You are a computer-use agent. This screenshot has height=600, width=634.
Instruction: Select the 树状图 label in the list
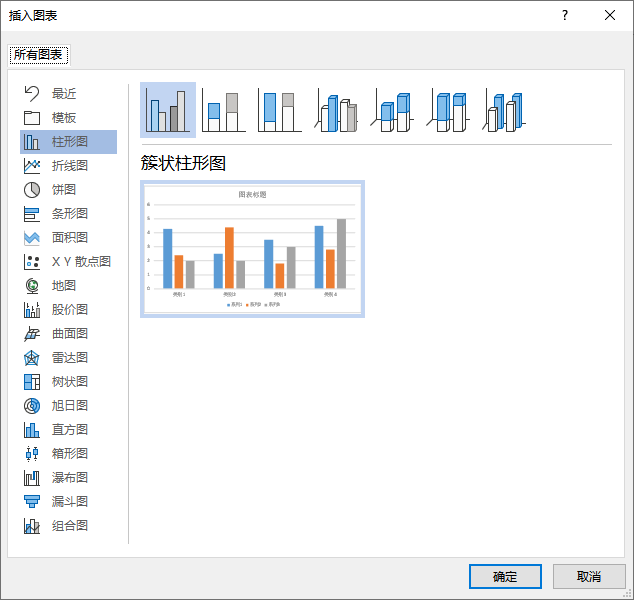point(70,382)
